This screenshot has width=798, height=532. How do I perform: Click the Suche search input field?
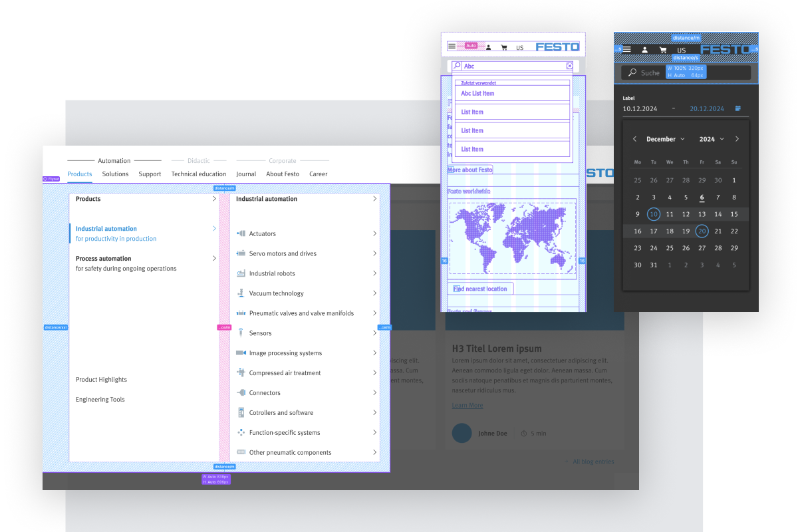point(686,72)
